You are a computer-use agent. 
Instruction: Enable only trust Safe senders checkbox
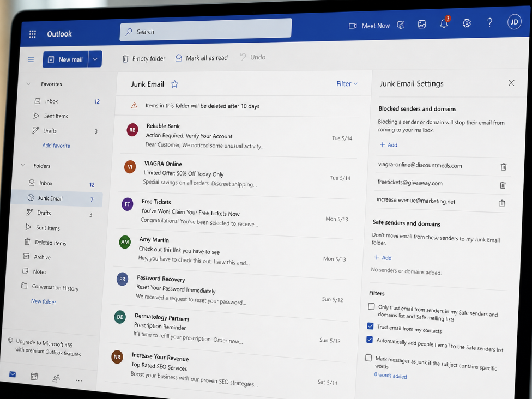372,306
